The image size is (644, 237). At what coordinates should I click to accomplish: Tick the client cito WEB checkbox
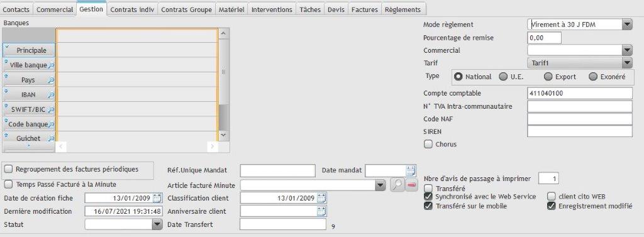tap(552, 197)
